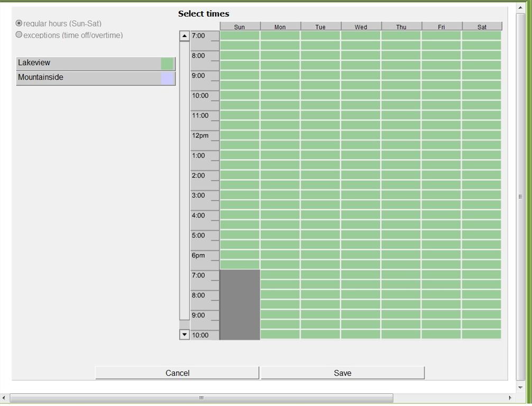Click the Mon column header
Image resolution: width=532 pixels, height=406 pixels.
coord(280,26)
